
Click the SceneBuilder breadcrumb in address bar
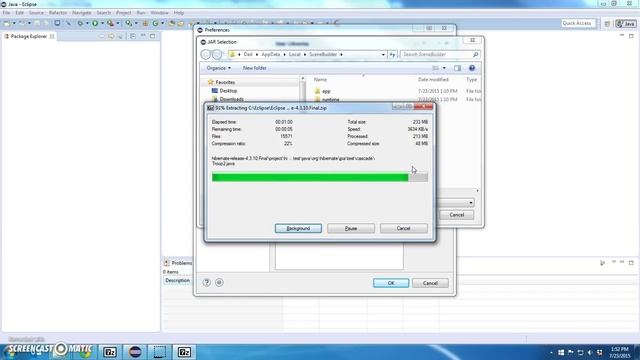323,54
